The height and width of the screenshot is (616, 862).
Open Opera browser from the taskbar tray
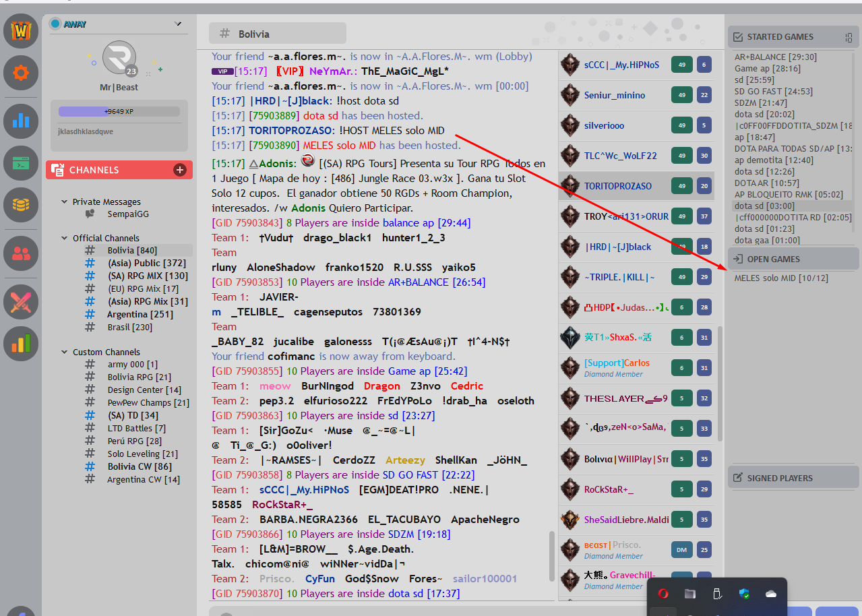663,594
